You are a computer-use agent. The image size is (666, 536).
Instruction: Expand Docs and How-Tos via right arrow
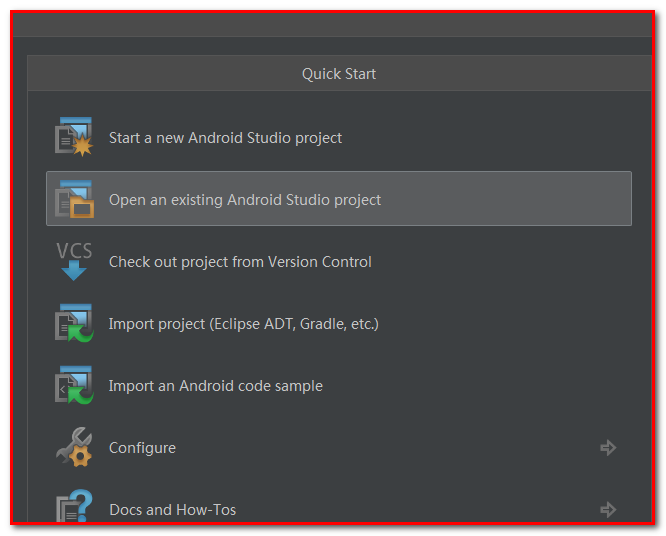pos(607,510)
